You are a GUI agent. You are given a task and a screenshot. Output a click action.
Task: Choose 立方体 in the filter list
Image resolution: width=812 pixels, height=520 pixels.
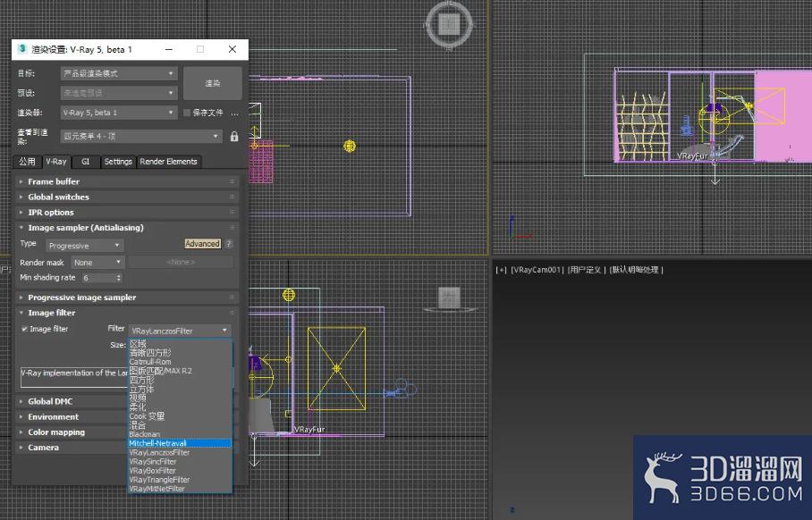click(x=180, y=389)
